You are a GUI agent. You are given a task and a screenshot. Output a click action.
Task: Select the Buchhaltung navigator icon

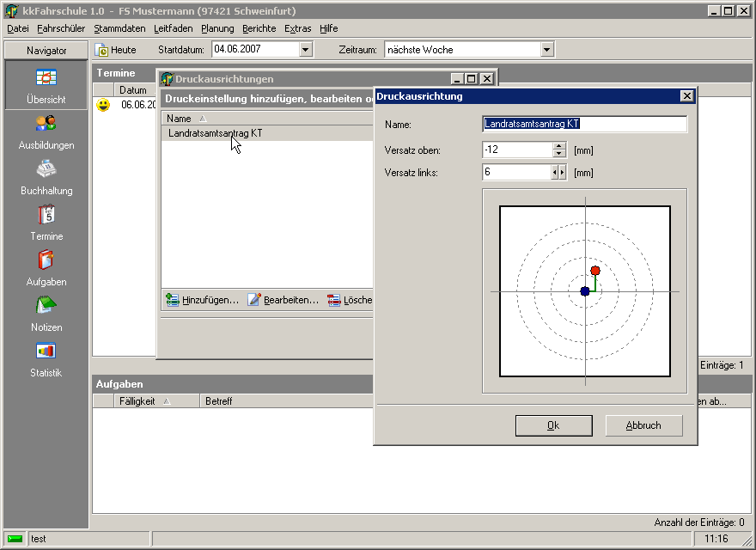[x=46, y=170]
